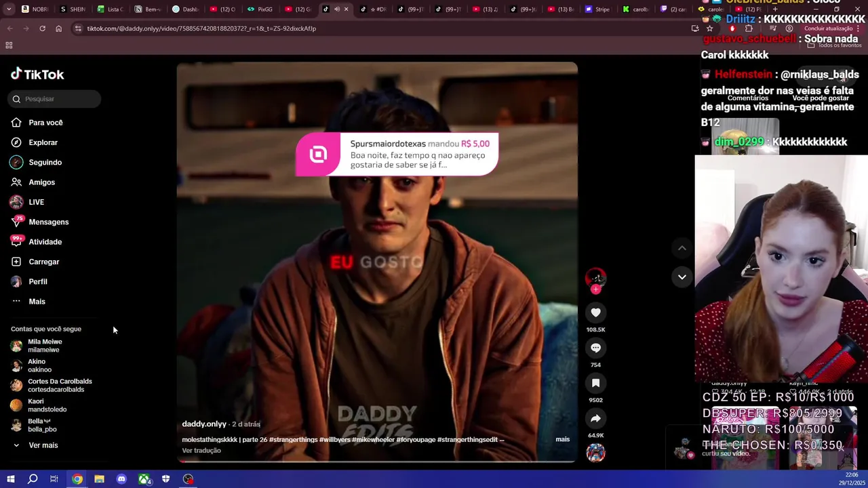868x488 pixels.
Task: Open site information icon in address bar
Action: tap(78, 28)
